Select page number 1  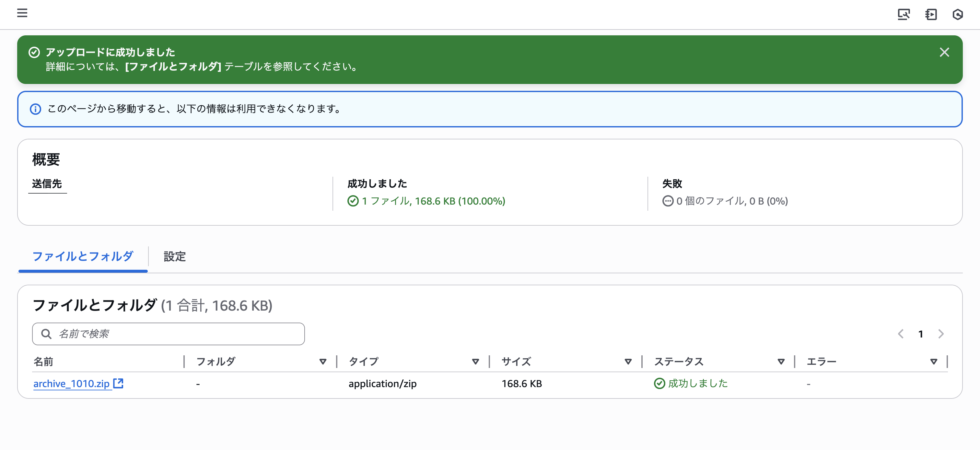coord(921,334)
